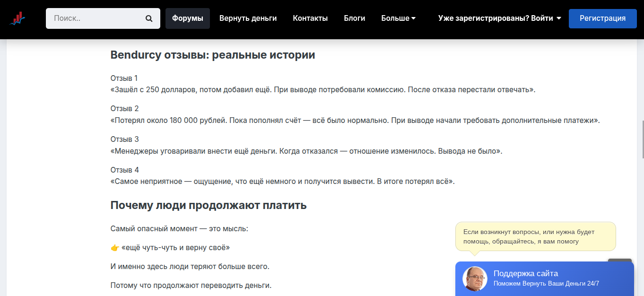Click the caret arrow beside Войти
Screen dimensions: 644x296
[x=559, y=18]
